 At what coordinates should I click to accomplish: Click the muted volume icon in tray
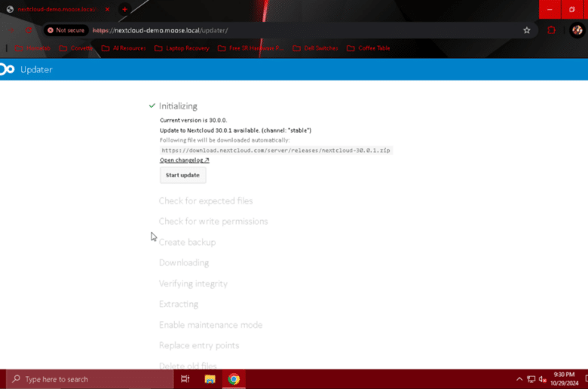click(x=542, y=379)
